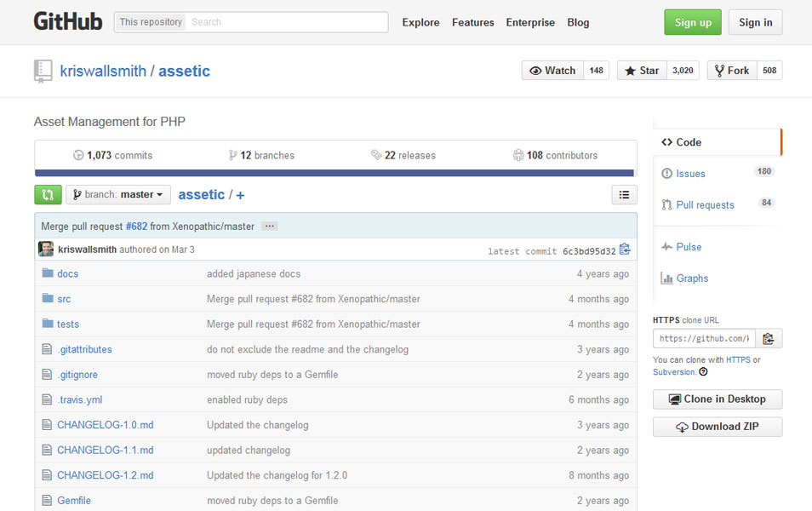Open the Pull requests tab
812x511 pixels.
pyautogui.click(x=718, y=204)
